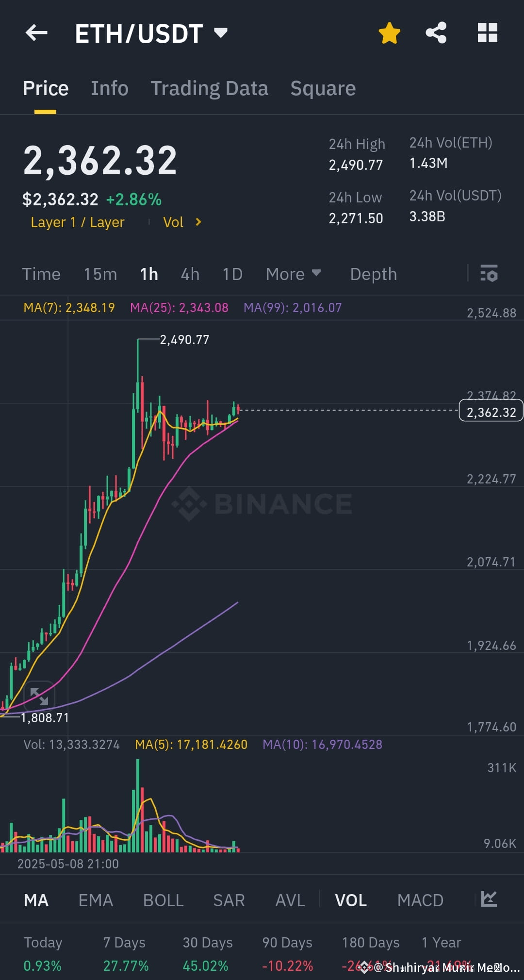Tap the 24h Vol(USDT) 3.38B value
Screen dimensions: 524x980
pyautogui.click(x=427, y=216)
